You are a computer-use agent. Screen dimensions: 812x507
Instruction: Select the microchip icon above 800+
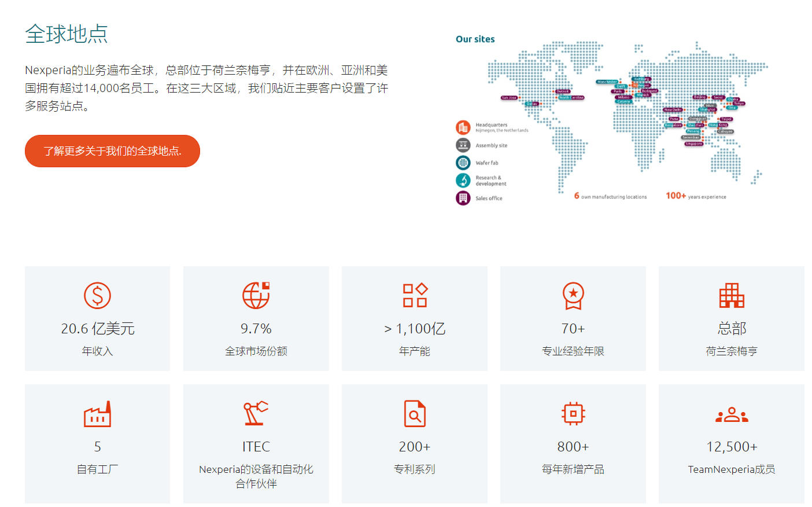(573, 414)
